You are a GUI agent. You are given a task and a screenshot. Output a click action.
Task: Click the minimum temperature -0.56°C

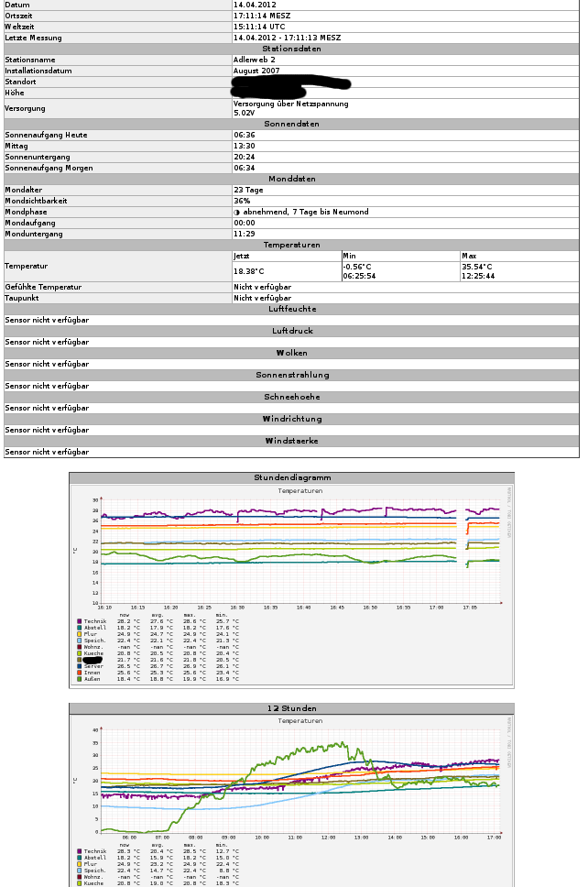tap(357, 267)
